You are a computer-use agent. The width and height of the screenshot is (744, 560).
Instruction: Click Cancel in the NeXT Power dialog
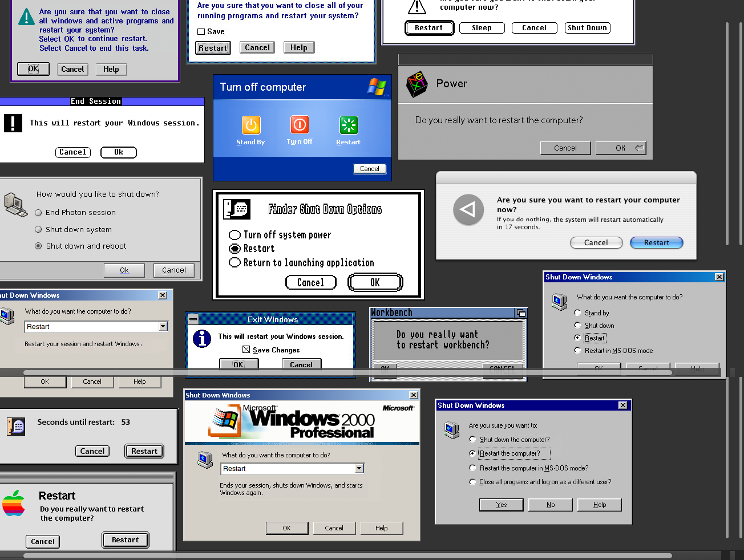[x=565, y=148]
